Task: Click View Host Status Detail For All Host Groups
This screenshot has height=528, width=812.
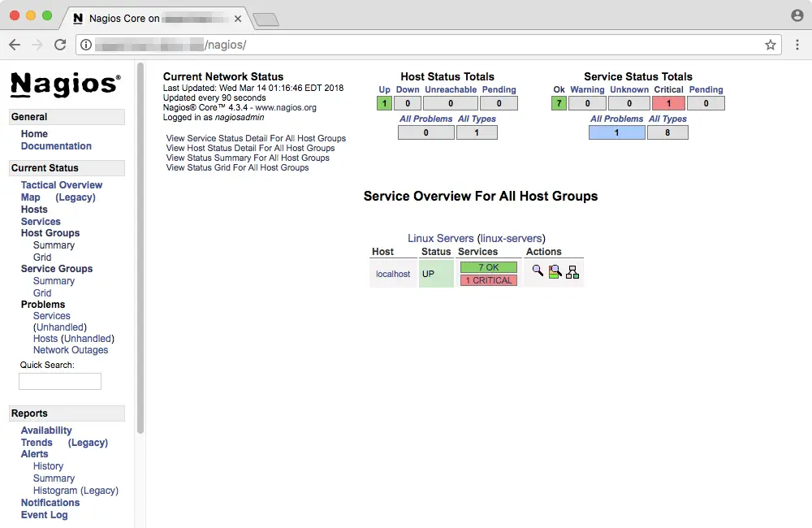Action: pyautogui.click(x=251, y=148)
